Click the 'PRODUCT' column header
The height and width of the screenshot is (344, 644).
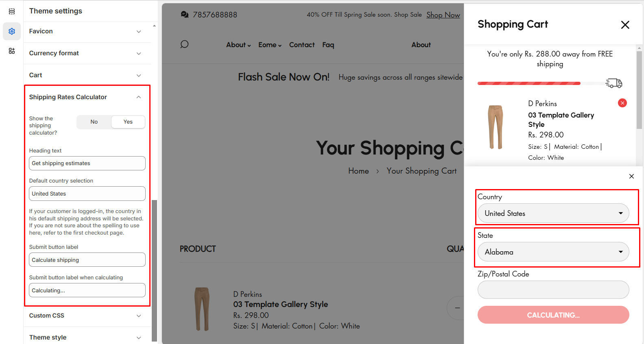click(x=198, y=249)
